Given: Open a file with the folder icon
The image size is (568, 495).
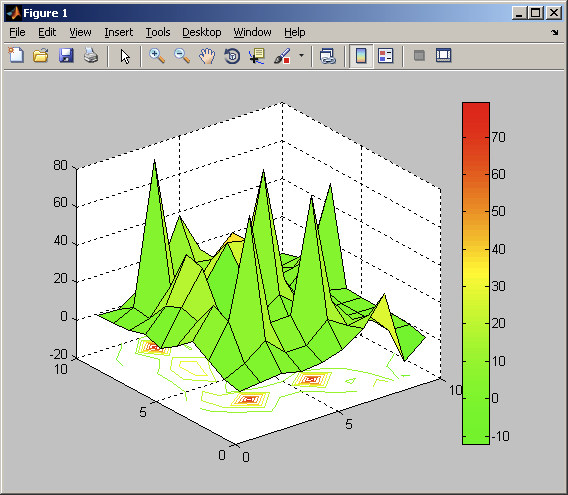Looking at the screenshot, I should tap(41, 56).
